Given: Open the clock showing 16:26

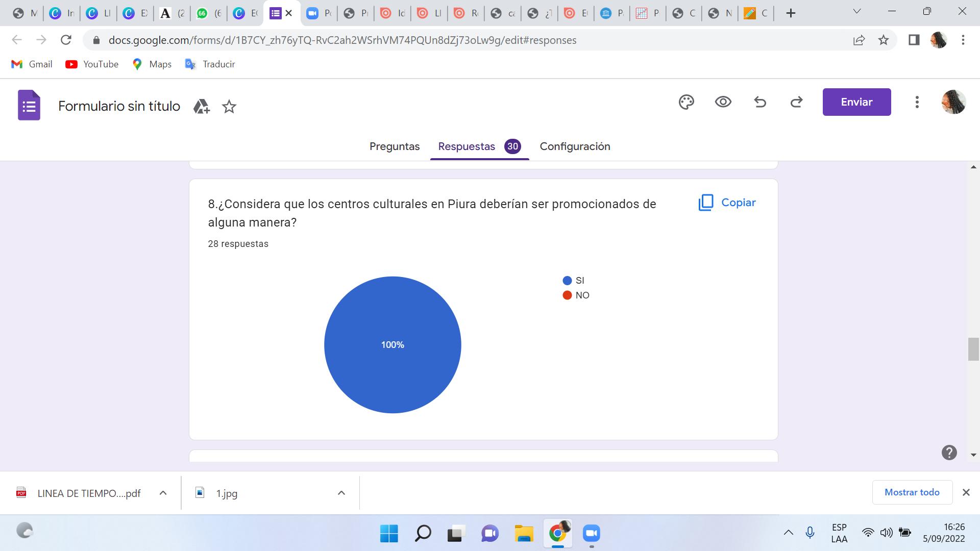Looking at the screenshot, I should click(x=944, y=533).
